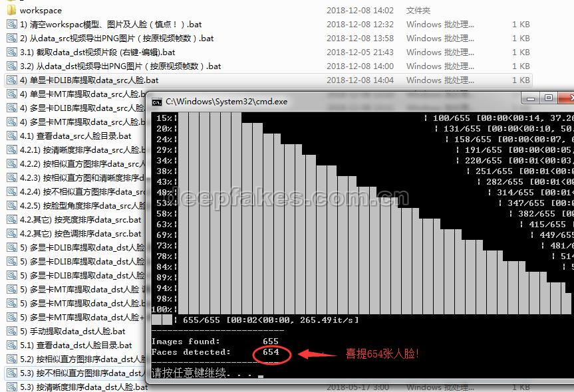Screen dimensions: 574x392
Task: Click icon of 5.2) 按相似直方图排序data_dst file
Action: point(12,359)
